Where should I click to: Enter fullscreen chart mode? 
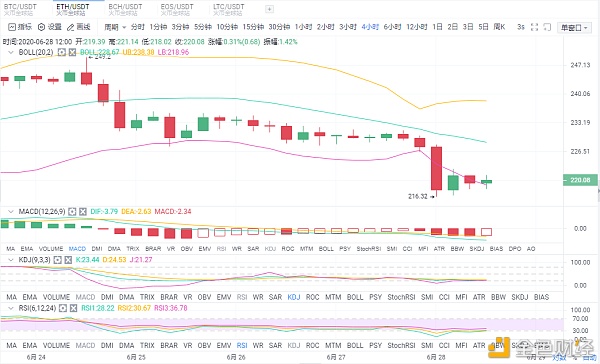(535, 27)
